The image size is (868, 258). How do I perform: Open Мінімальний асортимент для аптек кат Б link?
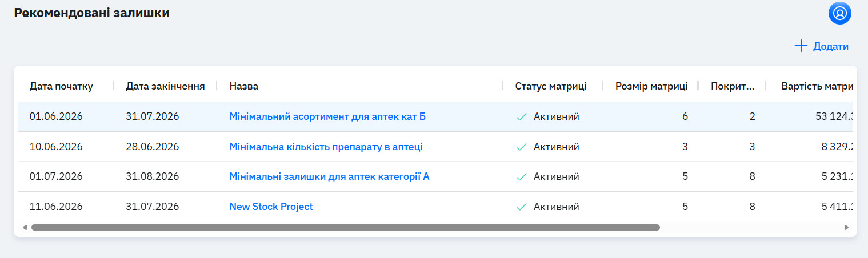[x=327, y=116]
